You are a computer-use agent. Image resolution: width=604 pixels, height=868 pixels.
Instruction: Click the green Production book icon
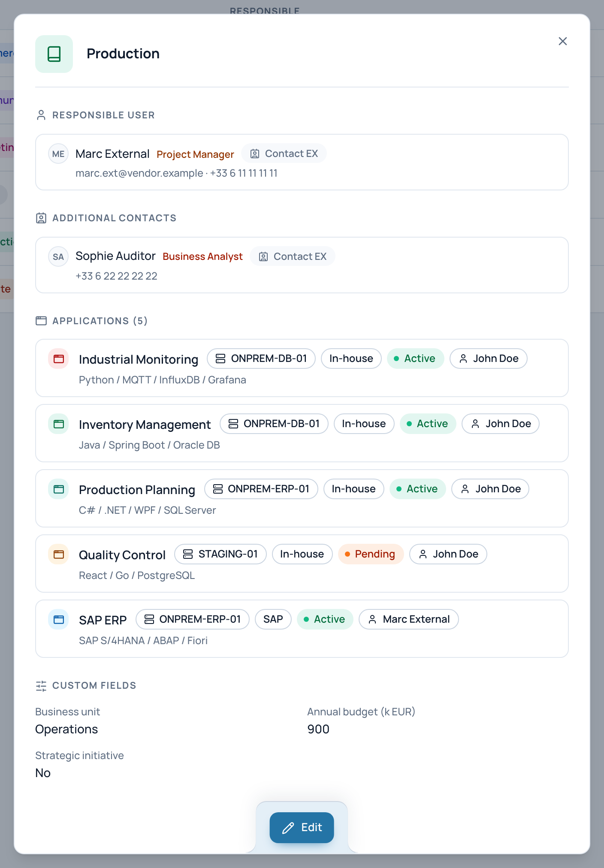(54, 54)
